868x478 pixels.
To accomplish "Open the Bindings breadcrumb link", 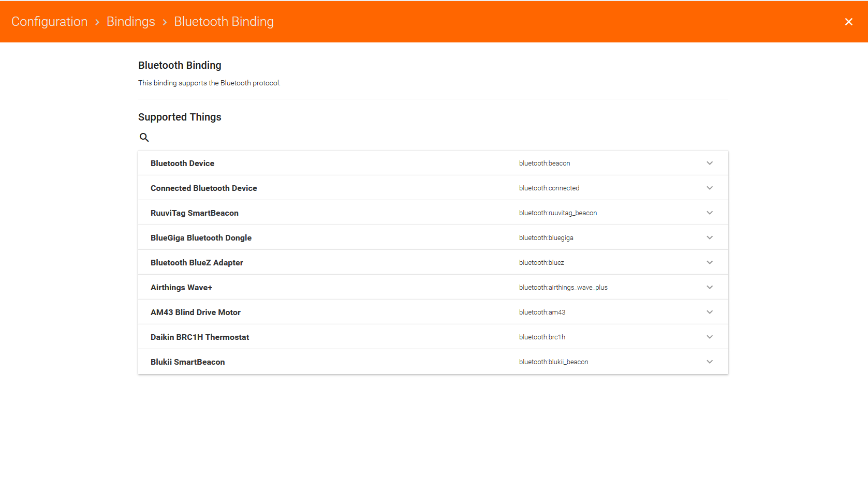I will (x=131, y=22).
